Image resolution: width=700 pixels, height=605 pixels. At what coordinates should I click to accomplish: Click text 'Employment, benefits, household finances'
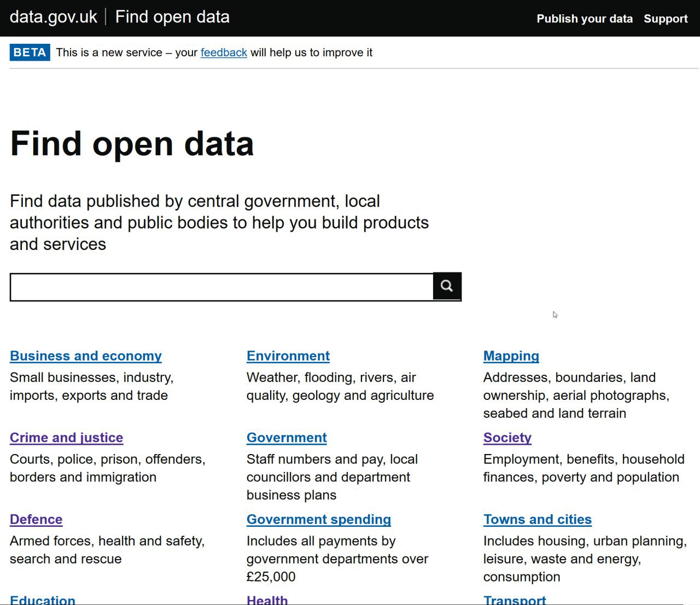[x=584, y=468]
